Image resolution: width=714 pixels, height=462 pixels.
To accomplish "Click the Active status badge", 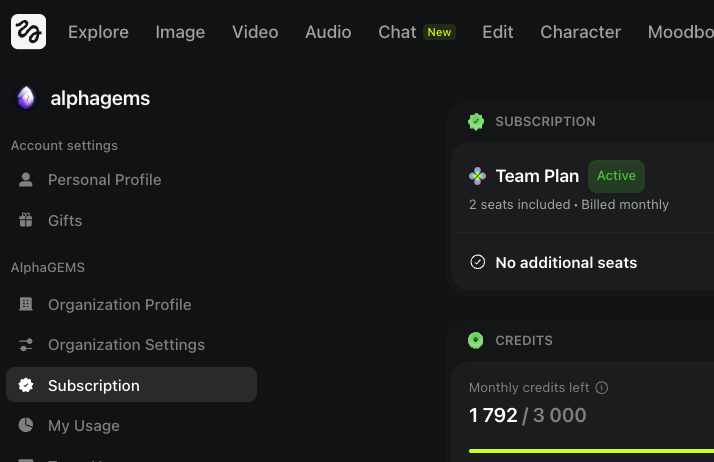I will pos(617,176).
